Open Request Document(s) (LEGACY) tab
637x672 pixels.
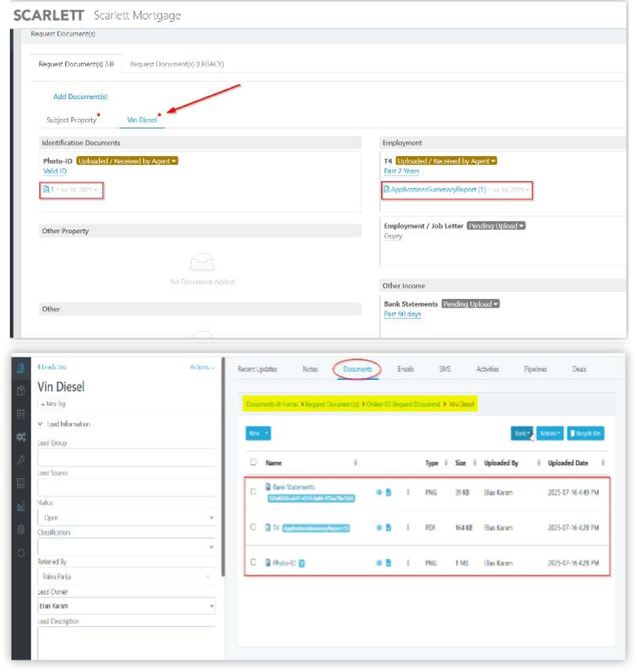click(x=177, y=64)
